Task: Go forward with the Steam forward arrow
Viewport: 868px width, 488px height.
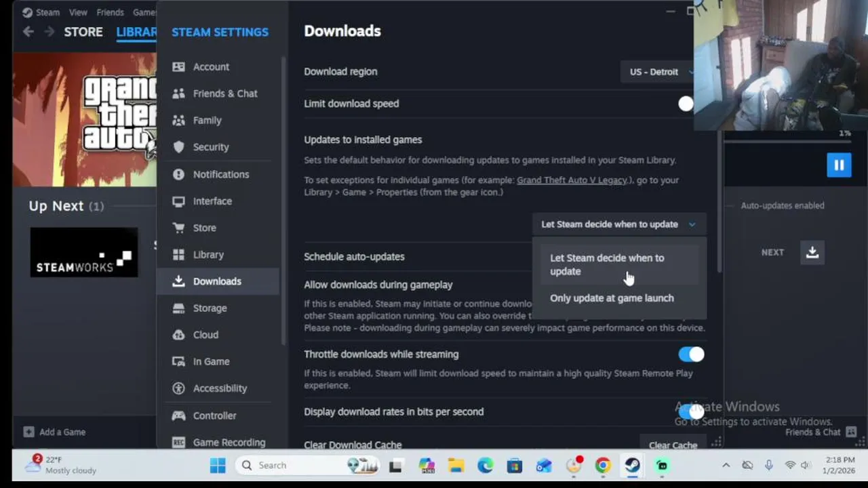Action: pos(49,32)
